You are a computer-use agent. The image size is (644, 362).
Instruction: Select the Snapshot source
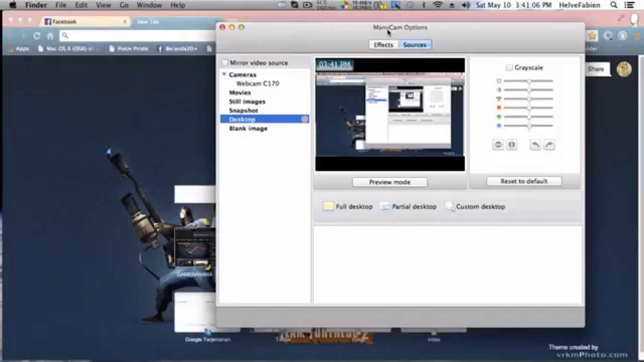(244, 111)
